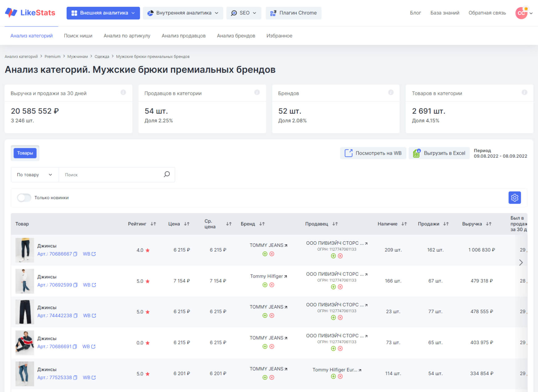Click Посмотреть на WB button

373,153
